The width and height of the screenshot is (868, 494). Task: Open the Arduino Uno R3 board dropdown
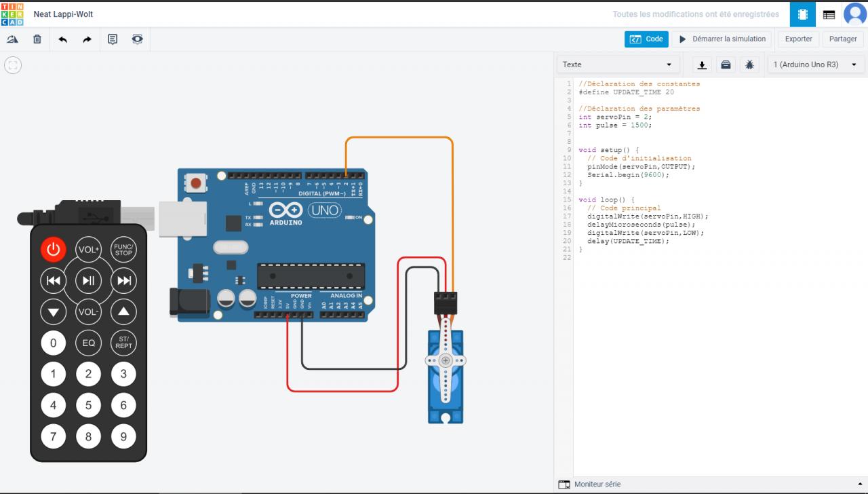815,65
